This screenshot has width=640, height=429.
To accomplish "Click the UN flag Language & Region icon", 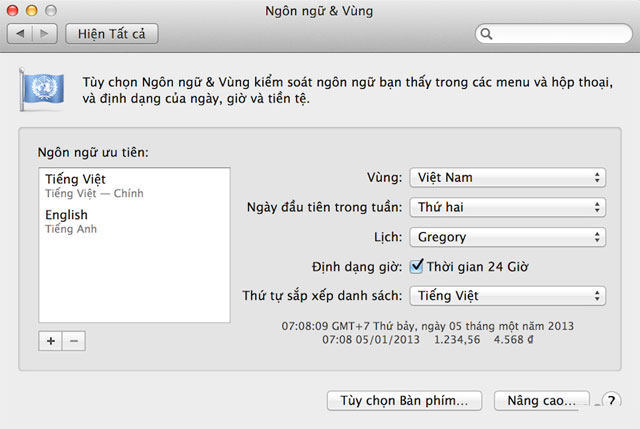I will pyautogui.click(x=40, y=90).
